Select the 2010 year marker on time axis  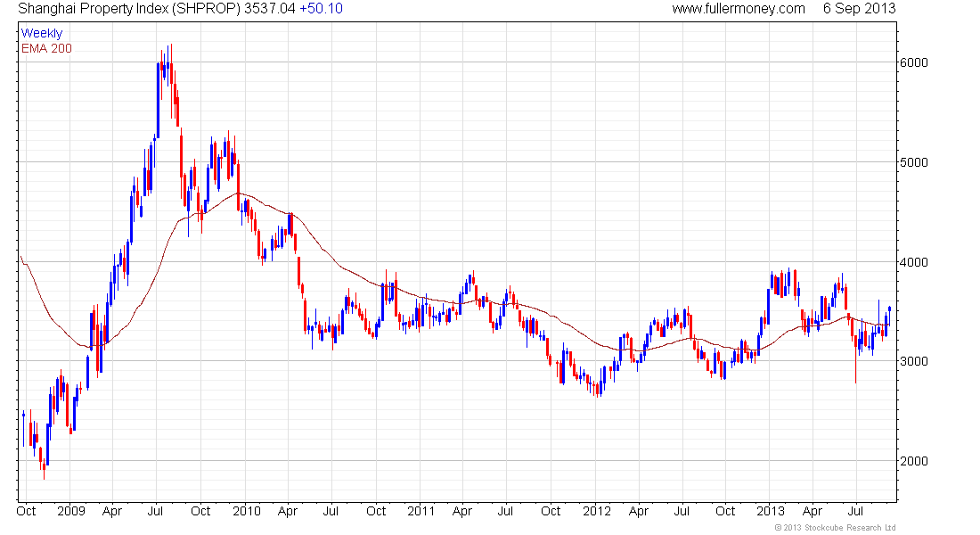point(247,512)
